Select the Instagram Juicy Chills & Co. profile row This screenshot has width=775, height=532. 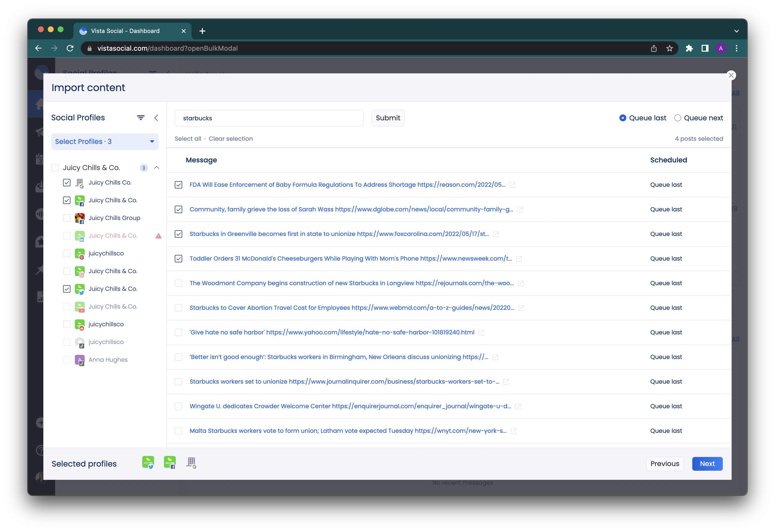[105, 271]
